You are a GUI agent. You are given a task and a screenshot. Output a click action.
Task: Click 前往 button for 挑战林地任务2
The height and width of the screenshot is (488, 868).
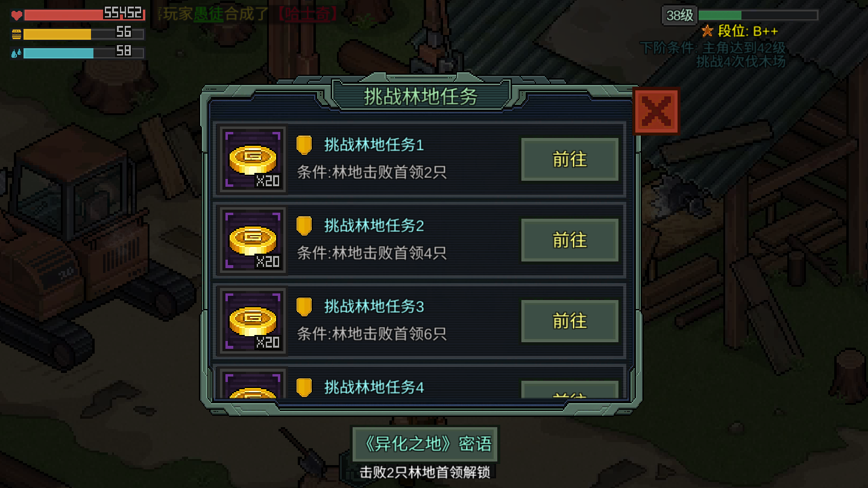570,240
